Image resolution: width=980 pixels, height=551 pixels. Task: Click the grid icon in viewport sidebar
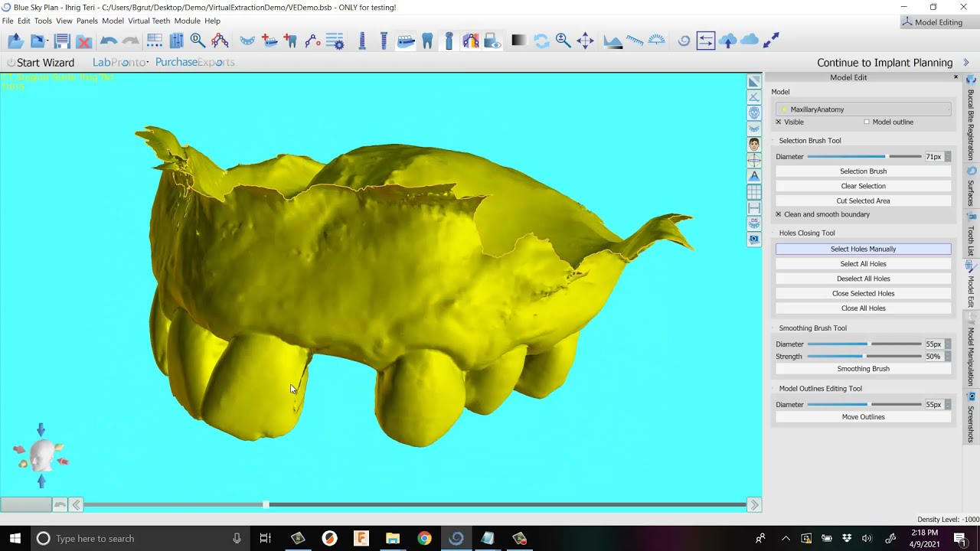click(x=754, y=192)
